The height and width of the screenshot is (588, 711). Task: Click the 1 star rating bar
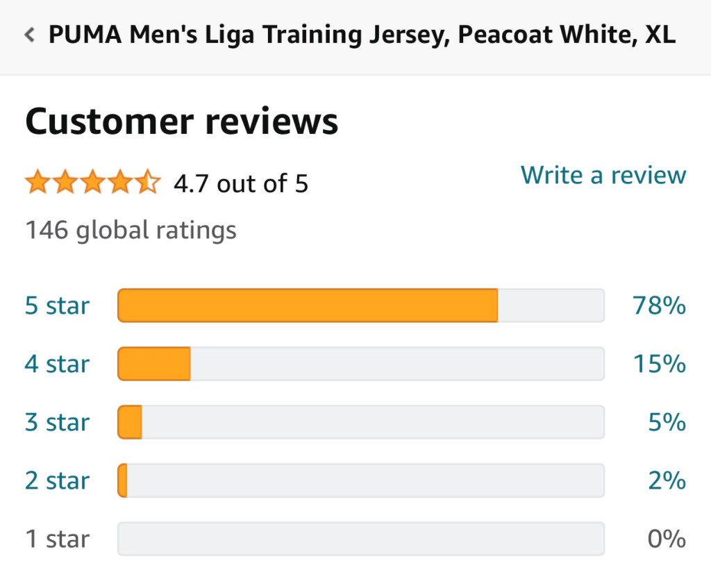[x=360, y=539]
